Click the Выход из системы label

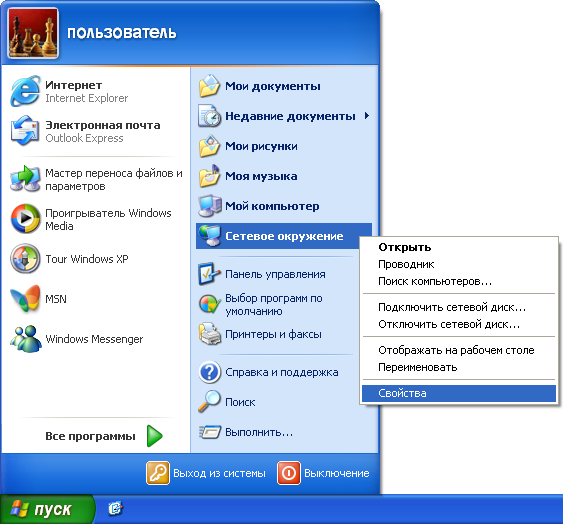(219, 473)
